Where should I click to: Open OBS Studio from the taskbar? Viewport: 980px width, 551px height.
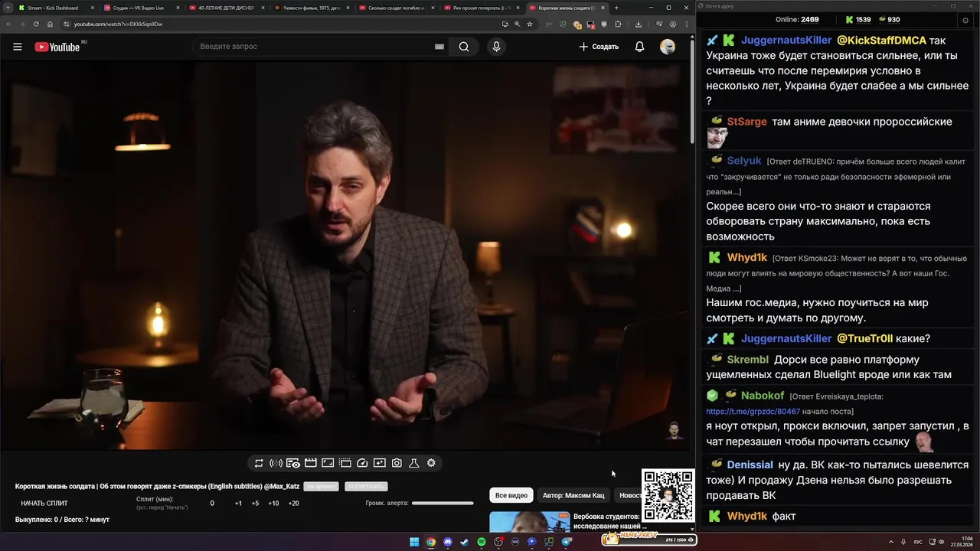click(x=498, y=542)
